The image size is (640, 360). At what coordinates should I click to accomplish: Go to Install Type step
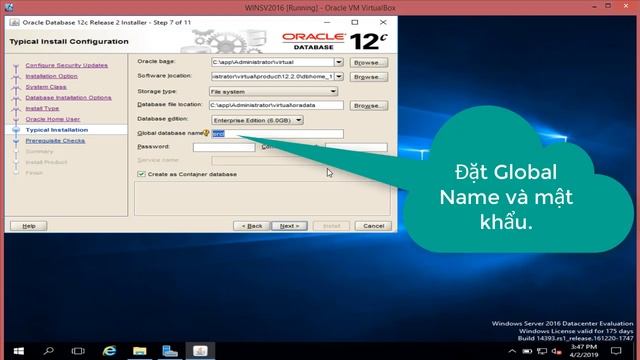point(42,108)
